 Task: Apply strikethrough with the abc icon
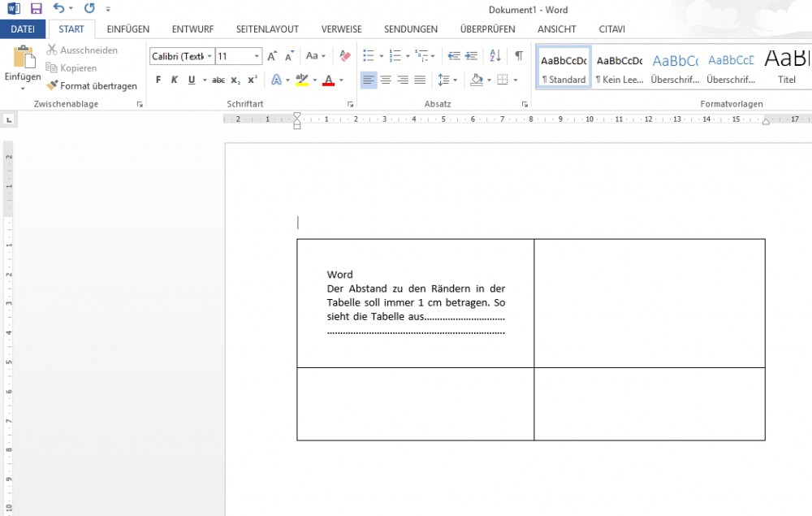click(218, 80)
